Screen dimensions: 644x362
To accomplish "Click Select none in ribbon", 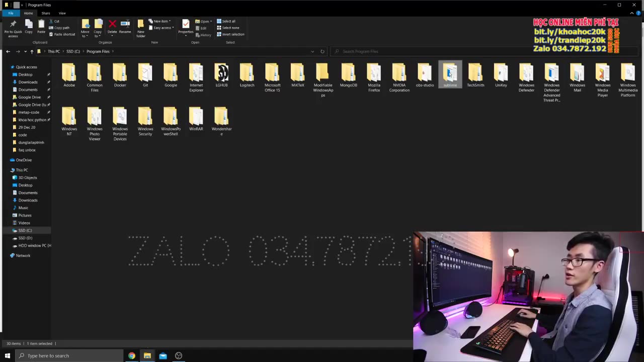I will click(x=228, y=28).
